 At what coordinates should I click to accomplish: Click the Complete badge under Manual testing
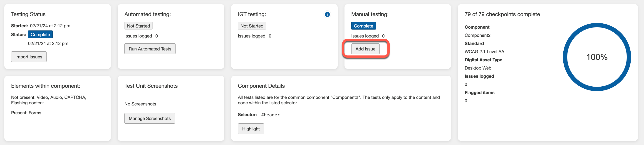(363, 25)
